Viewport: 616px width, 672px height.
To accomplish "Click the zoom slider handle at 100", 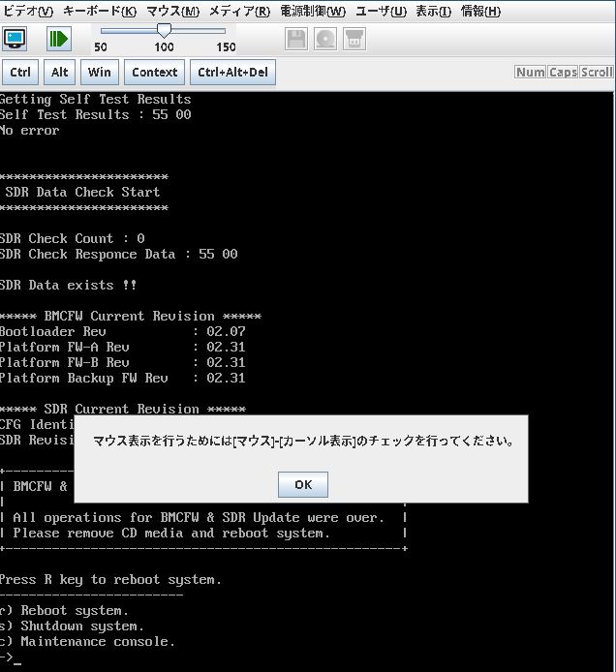I will tap(164, 31).
